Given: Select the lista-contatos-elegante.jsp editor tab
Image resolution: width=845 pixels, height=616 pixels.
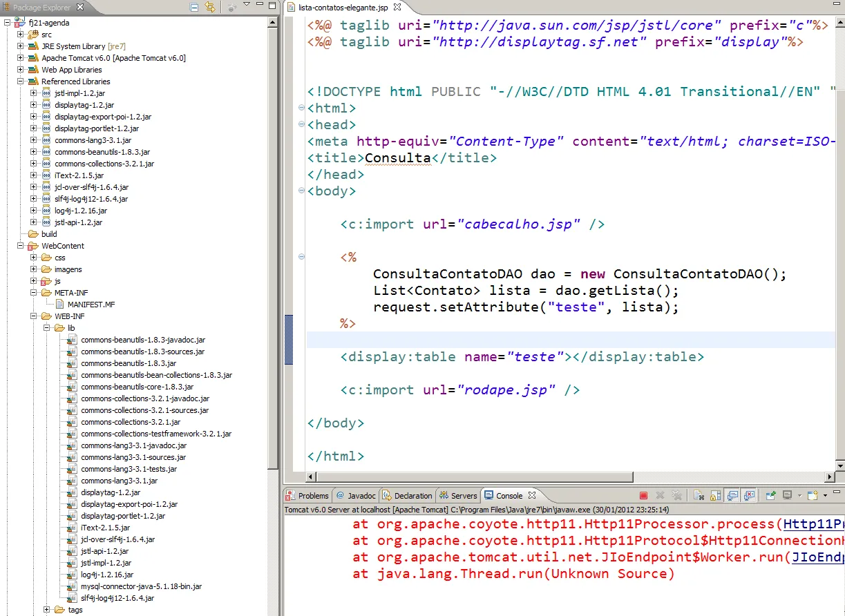Looking at the screenshot, I should point(345,8).
